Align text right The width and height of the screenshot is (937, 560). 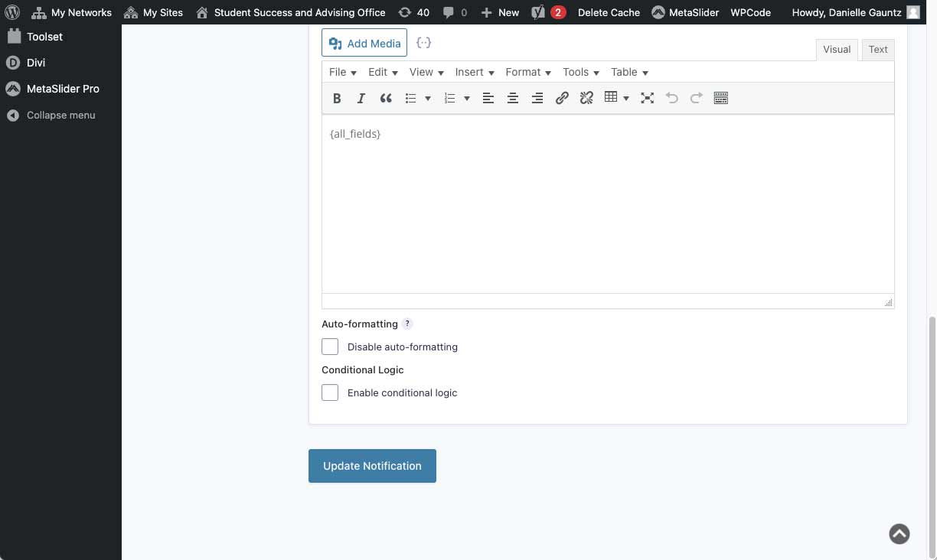[x=537, y=98]
